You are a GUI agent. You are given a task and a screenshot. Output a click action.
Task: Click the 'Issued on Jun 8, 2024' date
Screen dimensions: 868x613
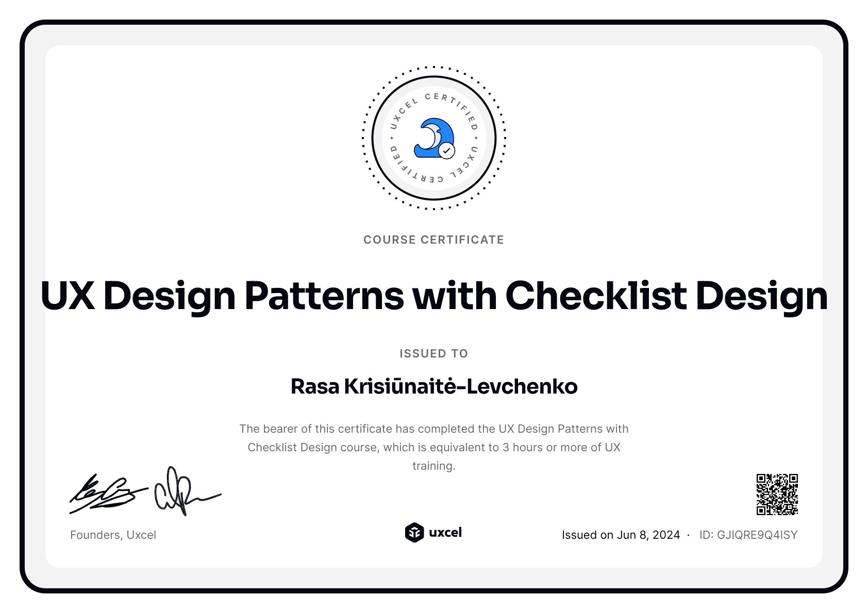coord(621,535)
